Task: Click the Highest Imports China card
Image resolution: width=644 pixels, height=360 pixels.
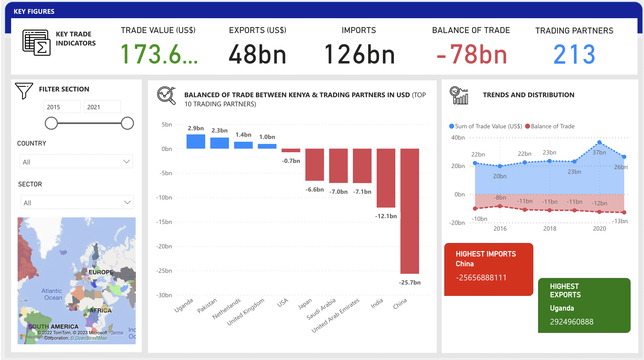Action: pos(488,269)
